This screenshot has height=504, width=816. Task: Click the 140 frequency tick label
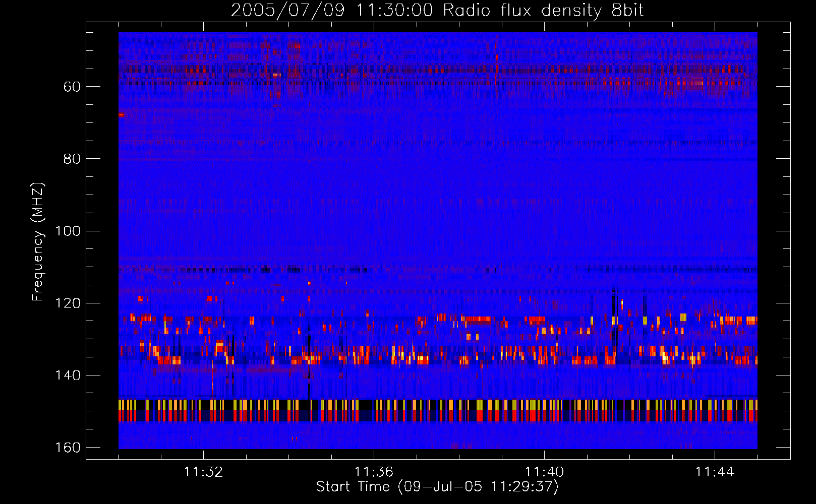pyautogui.click(x=68, y=375)
